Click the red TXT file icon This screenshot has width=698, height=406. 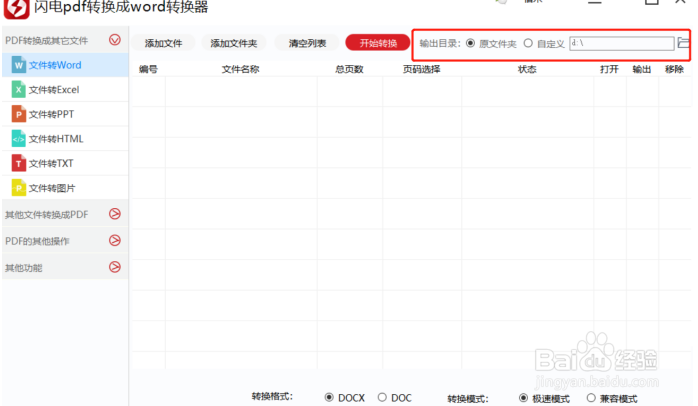18,163
